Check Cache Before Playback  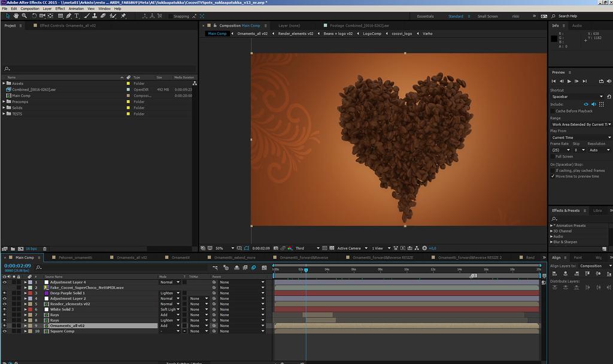553,111
